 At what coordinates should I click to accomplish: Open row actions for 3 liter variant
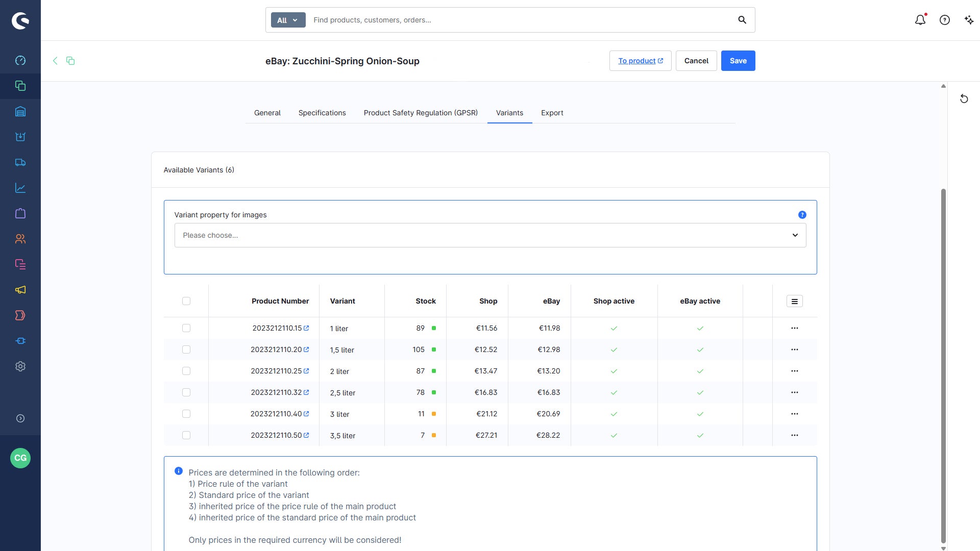point(795,414)
